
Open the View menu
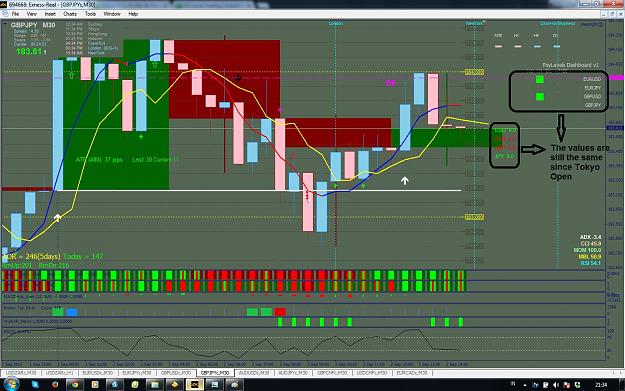tap(31, 14)
